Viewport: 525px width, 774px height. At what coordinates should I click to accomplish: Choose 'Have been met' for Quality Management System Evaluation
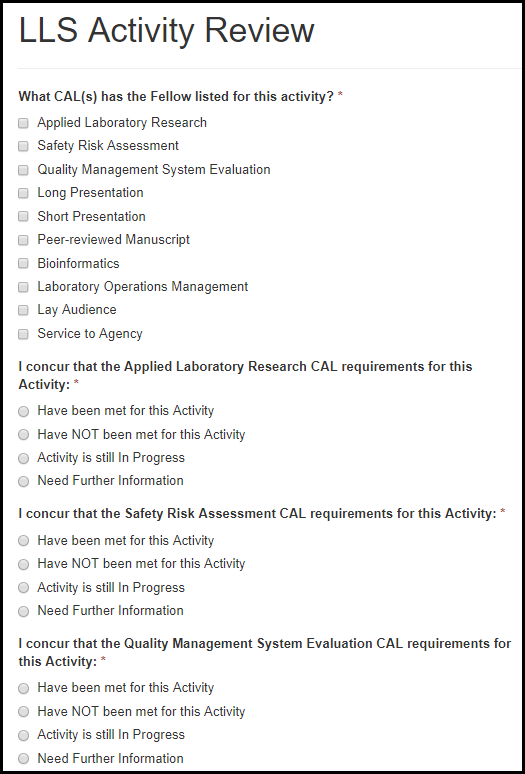(x=23, y=689)
